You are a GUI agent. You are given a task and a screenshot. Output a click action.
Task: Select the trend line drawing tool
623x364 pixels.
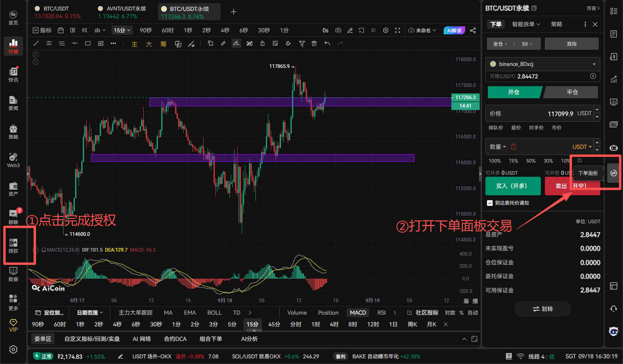tap(36, 43)
